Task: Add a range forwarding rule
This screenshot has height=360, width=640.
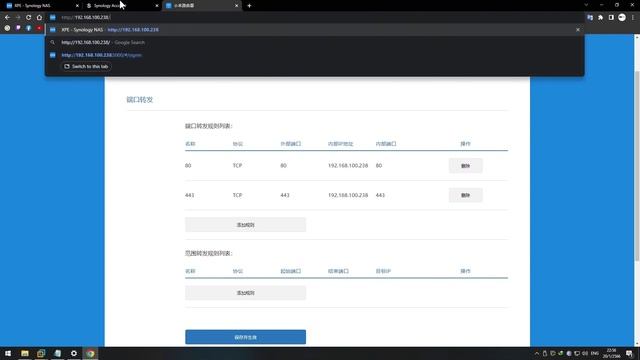Action: tap(245, 293)
